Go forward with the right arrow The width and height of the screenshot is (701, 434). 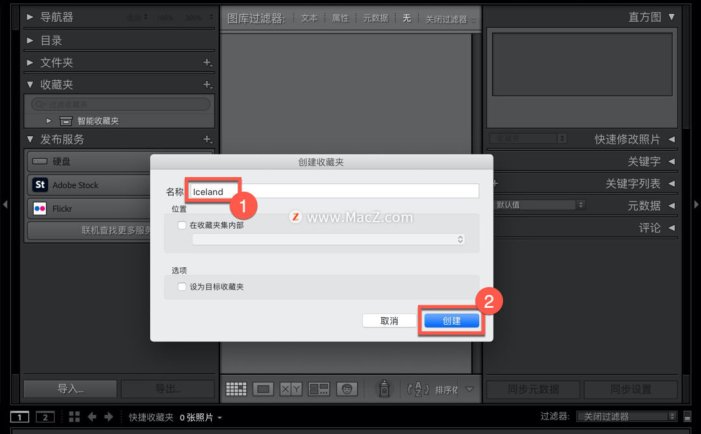click(109, 417)
